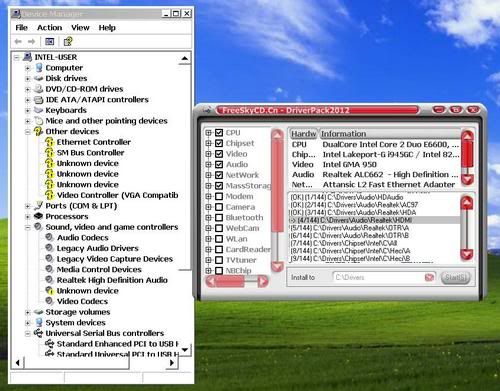The width and height of the screenshot is (500, 391).
Task: Check the Modem driver checkbox
Action: (x=219, y=196)
